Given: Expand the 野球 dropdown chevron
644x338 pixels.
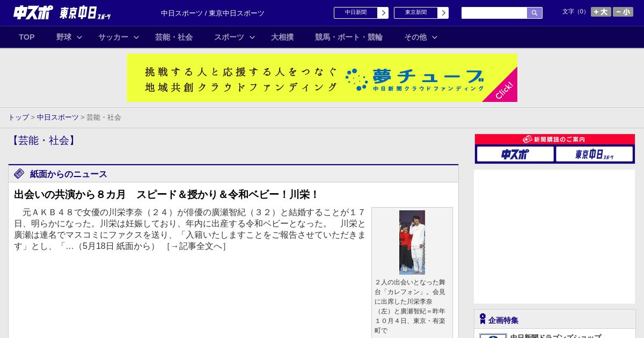Looking at the screenshot, I should click(x=79, y=37).
